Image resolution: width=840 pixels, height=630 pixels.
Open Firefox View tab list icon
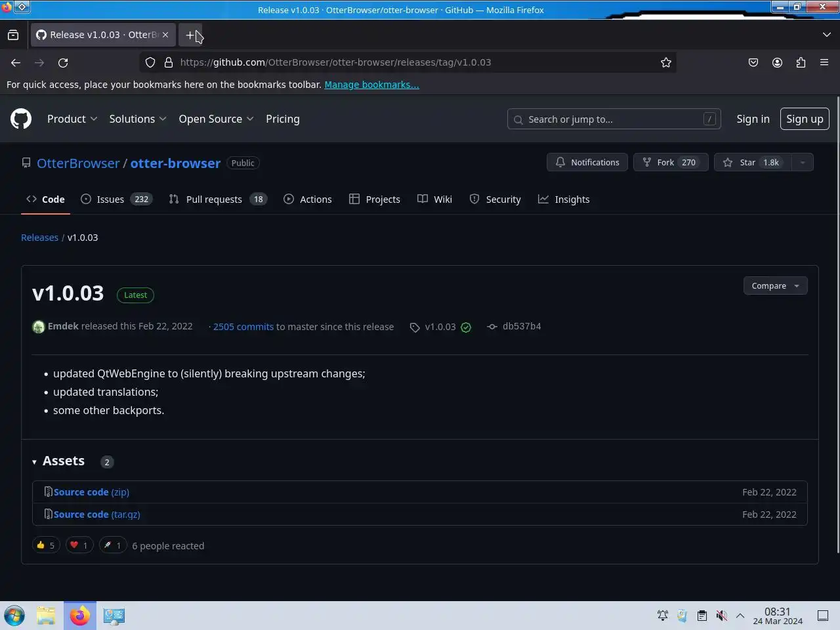(13, 35)
